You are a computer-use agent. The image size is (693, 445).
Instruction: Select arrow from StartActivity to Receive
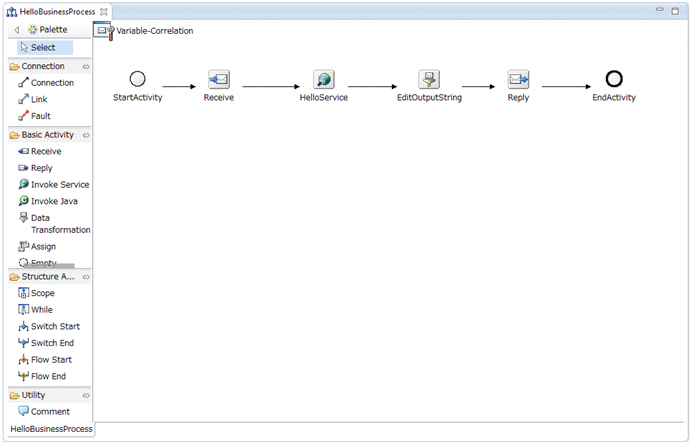[x=179, y=87]
